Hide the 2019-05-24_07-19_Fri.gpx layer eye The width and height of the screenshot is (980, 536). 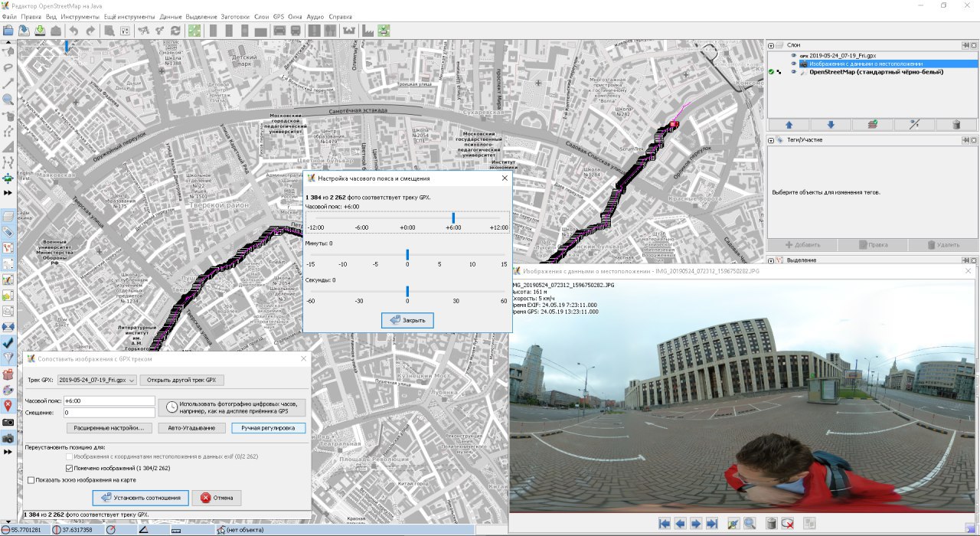[793, 56]
